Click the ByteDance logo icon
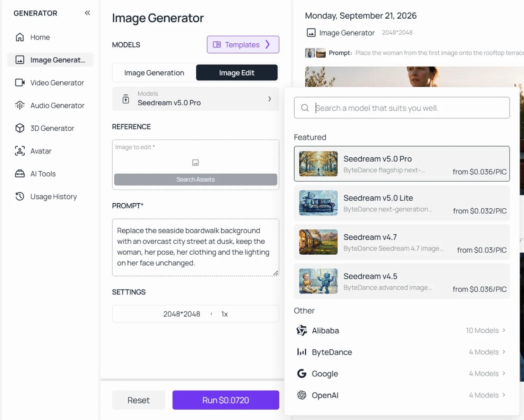This screenshot has width=524, height=420. (x=302, y=352)
